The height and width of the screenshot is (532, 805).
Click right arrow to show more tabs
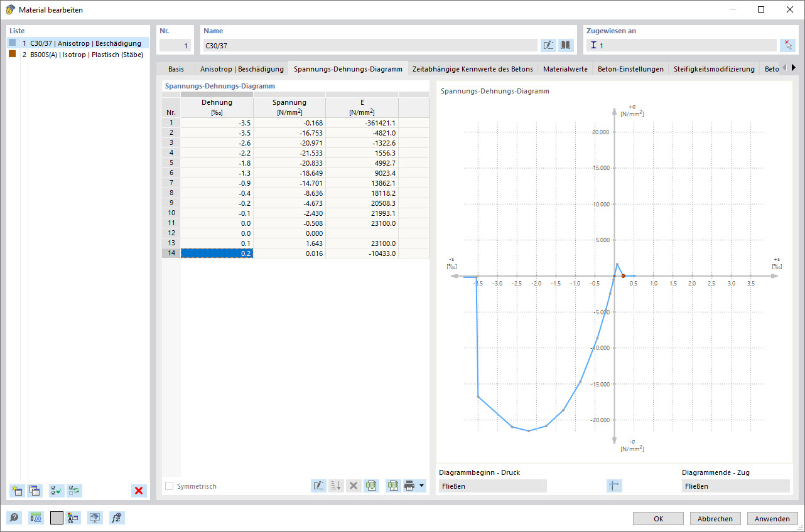click(x=793, y=68)
